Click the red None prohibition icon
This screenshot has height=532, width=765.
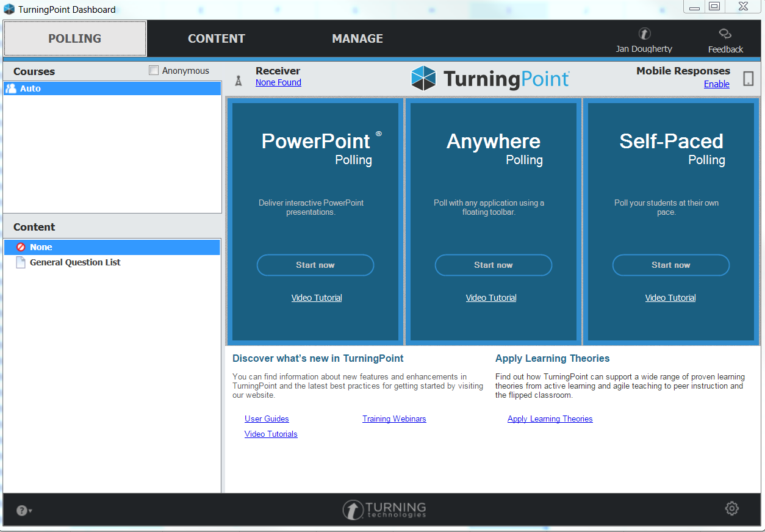pos(21,247)
